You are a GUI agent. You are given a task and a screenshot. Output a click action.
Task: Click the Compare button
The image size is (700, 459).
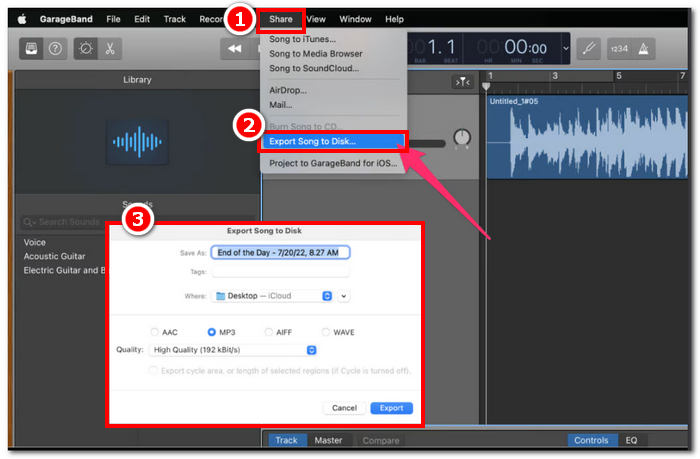point(381,441)
